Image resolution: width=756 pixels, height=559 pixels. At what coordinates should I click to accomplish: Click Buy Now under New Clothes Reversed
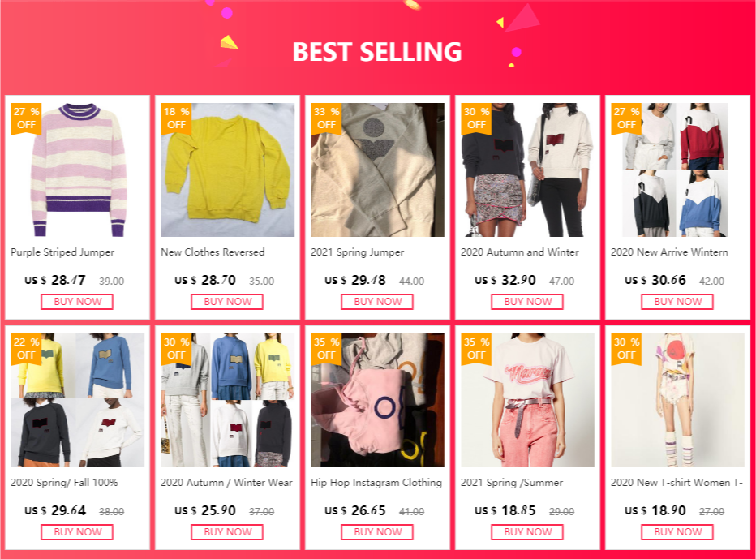point(227,302)
